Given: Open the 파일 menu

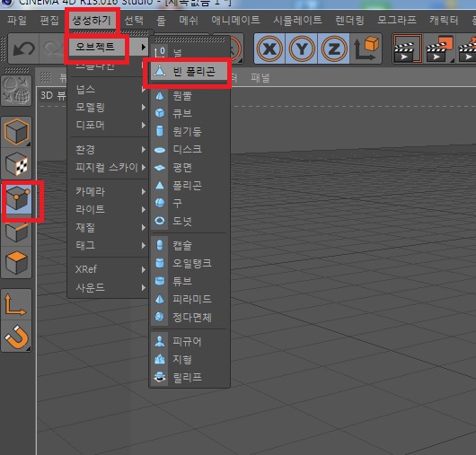Looking at the screenshot, I should (x=17, y=21).
